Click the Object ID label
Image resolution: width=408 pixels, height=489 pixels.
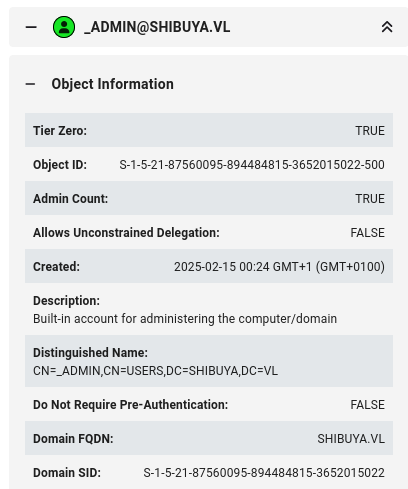[60, 165]
